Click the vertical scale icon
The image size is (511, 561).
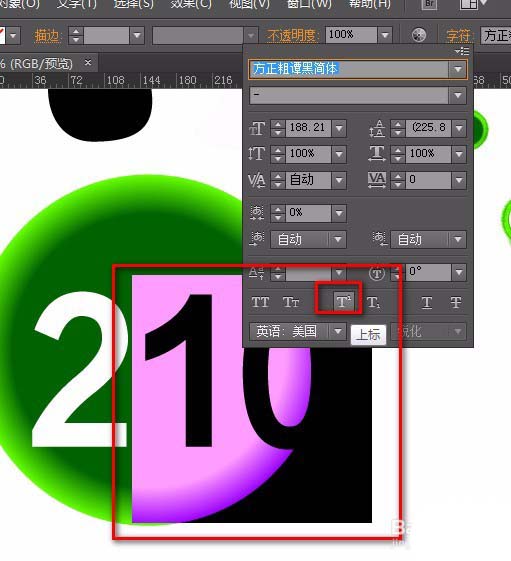[257, 154]
